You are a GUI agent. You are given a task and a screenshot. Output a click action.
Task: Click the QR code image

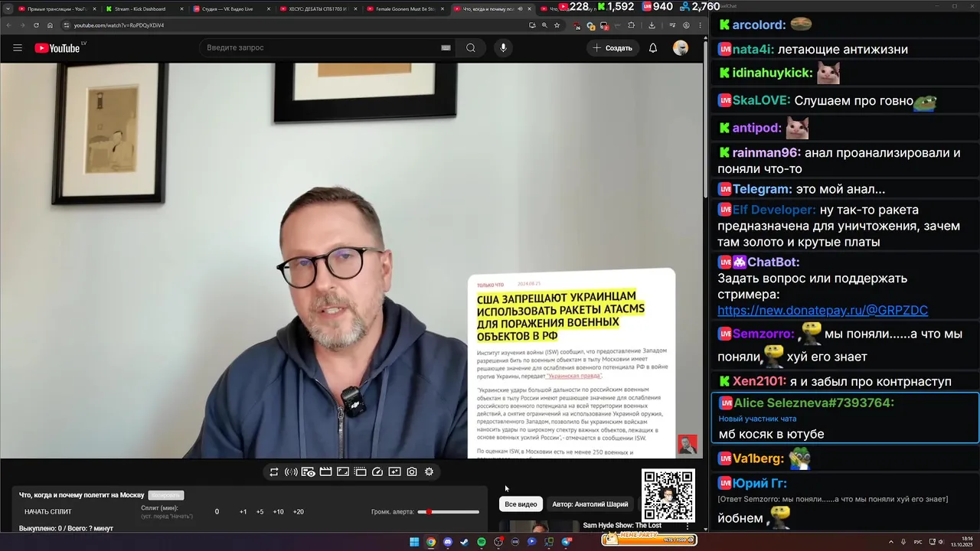click(668, 495)
